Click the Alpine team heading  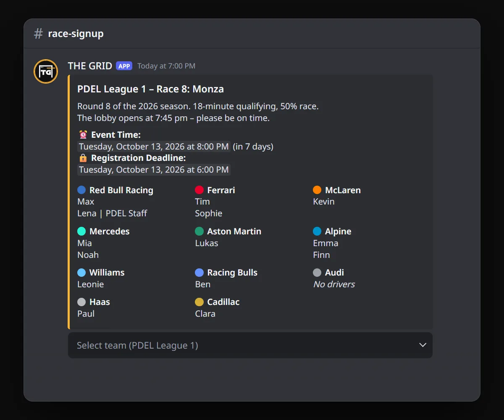[338, 231]
